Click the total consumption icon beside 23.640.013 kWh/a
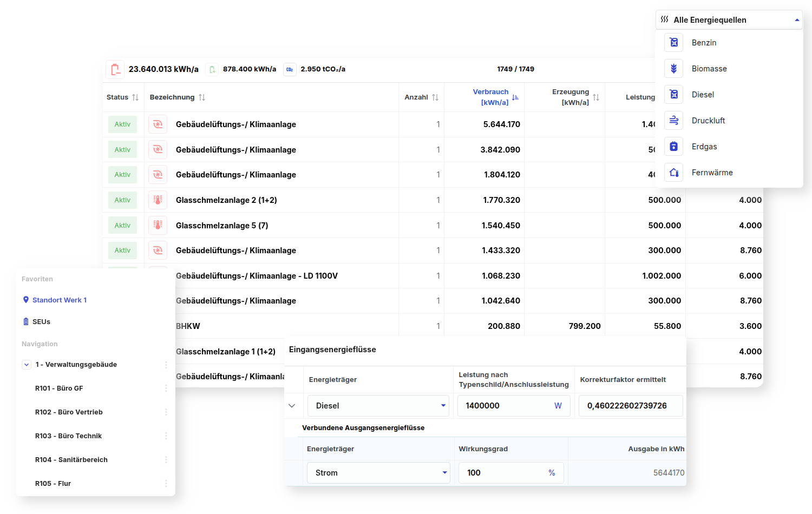The height and width of the screenshot is (514, 812). 115,69
